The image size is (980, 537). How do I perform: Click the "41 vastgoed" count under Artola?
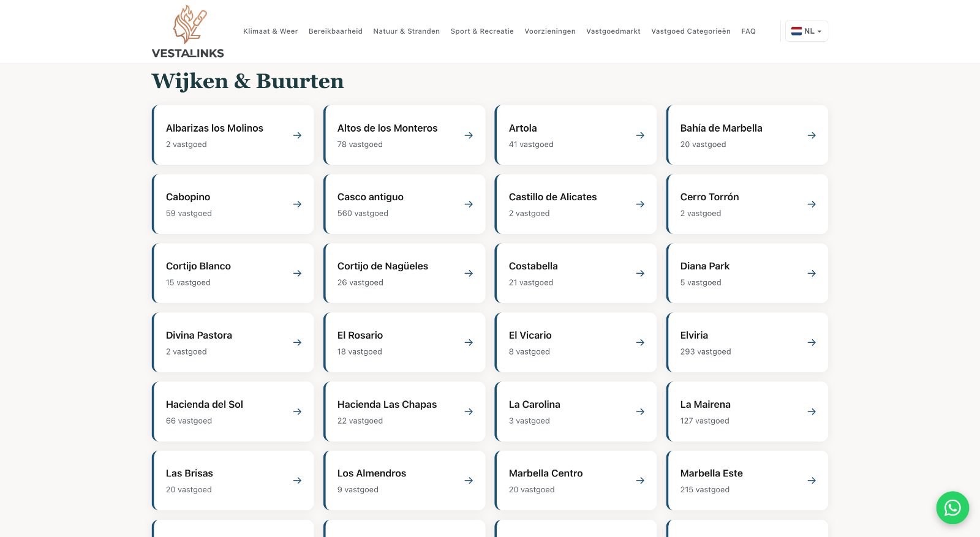point(531,145)
